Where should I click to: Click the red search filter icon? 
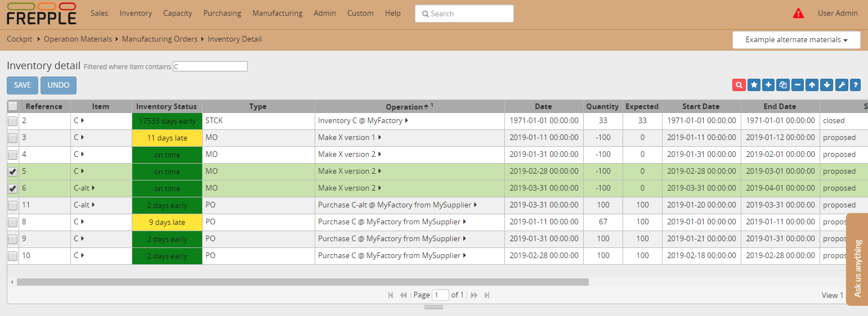(x=739, y=85)
